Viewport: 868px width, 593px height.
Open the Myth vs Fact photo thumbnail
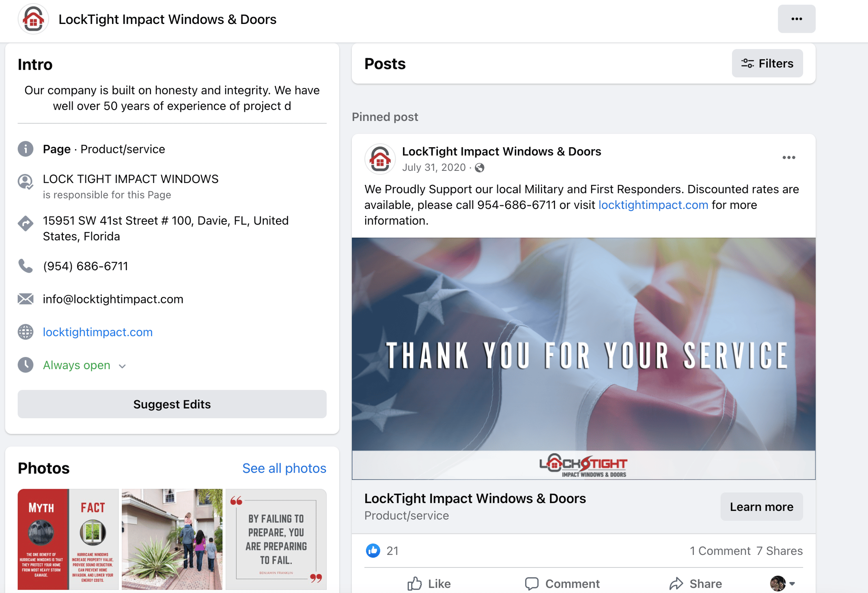point(68,539)
